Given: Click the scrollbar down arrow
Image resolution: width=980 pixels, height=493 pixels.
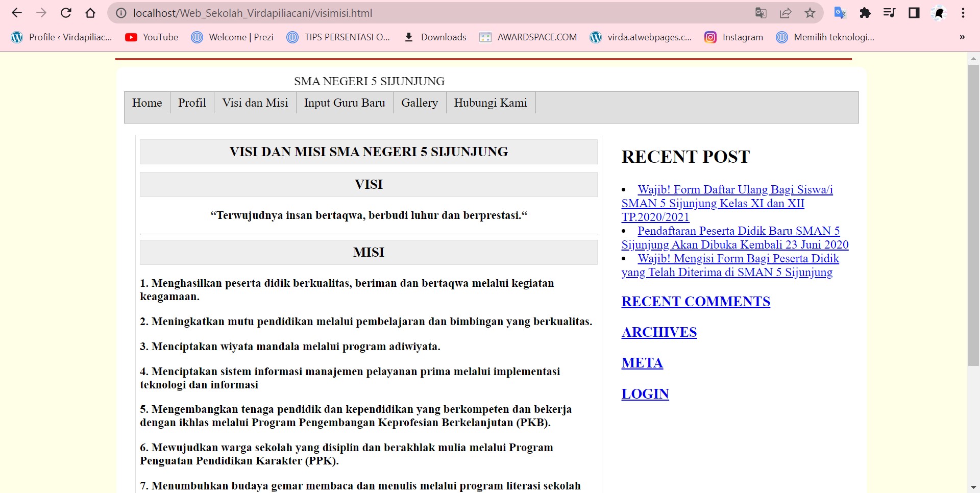Looking at the screenshot, I should pyautogui.click(x=973, y=487).
